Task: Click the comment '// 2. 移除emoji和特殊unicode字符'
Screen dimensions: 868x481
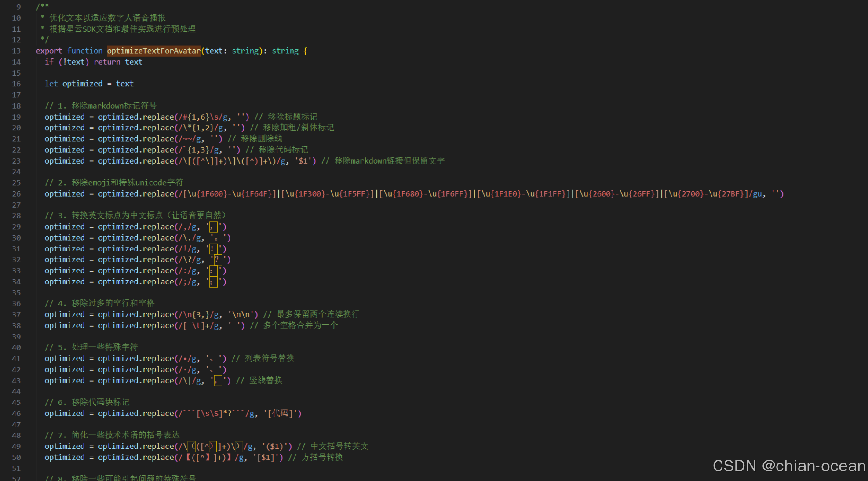Action: [x=114, y=182]
